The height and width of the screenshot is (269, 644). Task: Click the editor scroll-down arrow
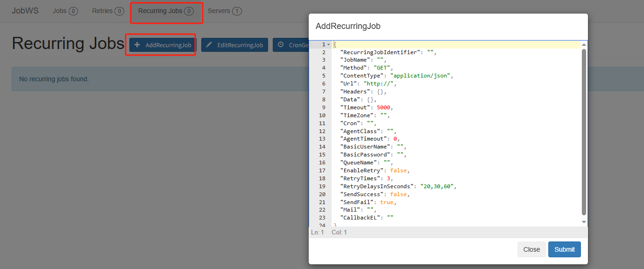point(584,222)
